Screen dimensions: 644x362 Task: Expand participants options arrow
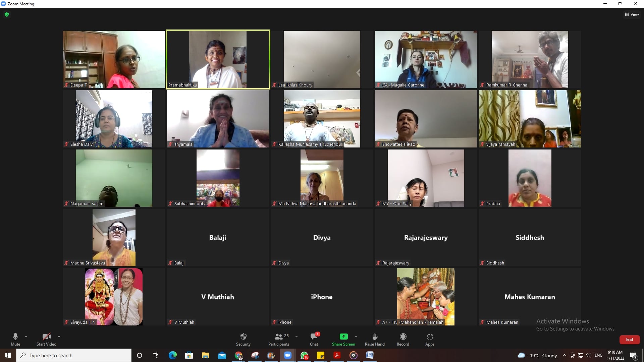(x=296, y=337)
